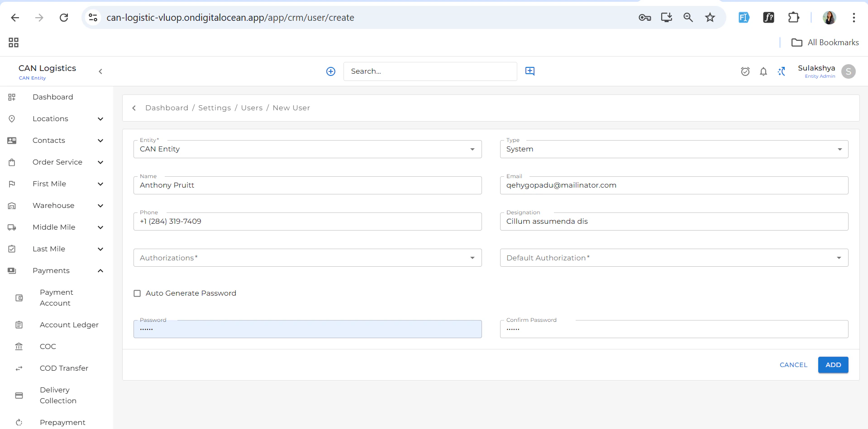Click the Contacts card icon
This screenshot has width=868, height=429.
[12, 141]
